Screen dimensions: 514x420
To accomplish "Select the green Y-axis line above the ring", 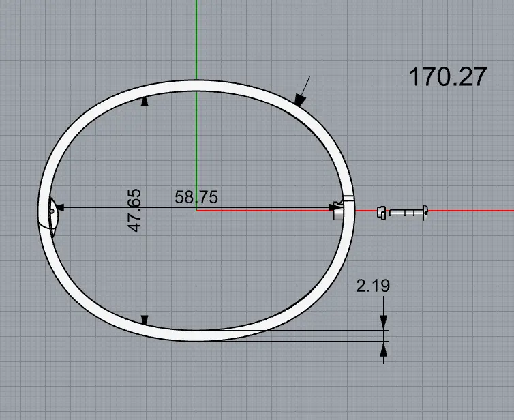I will 196,41.
